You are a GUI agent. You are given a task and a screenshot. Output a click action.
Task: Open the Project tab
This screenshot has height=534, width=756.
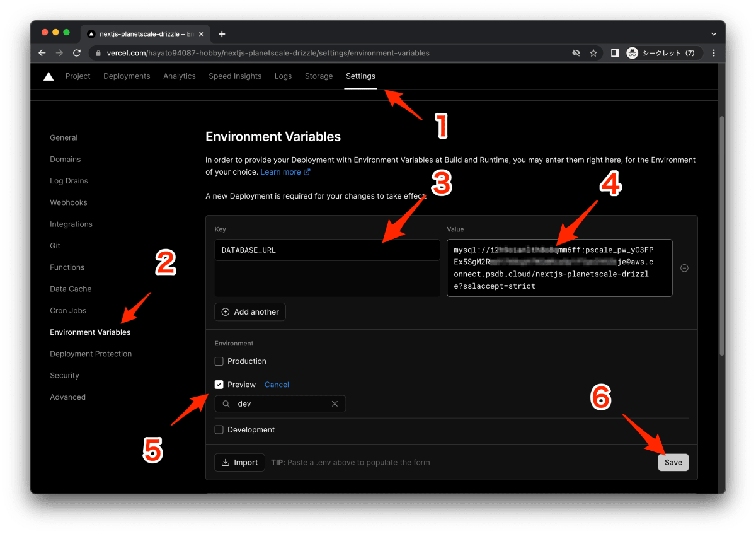click(78, 76)
